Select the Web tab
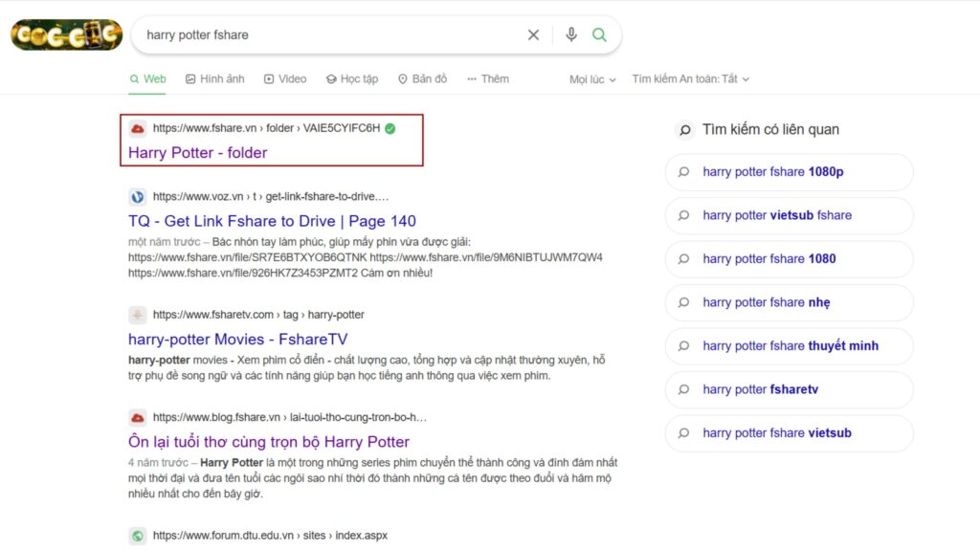 (x=147, y=78)
